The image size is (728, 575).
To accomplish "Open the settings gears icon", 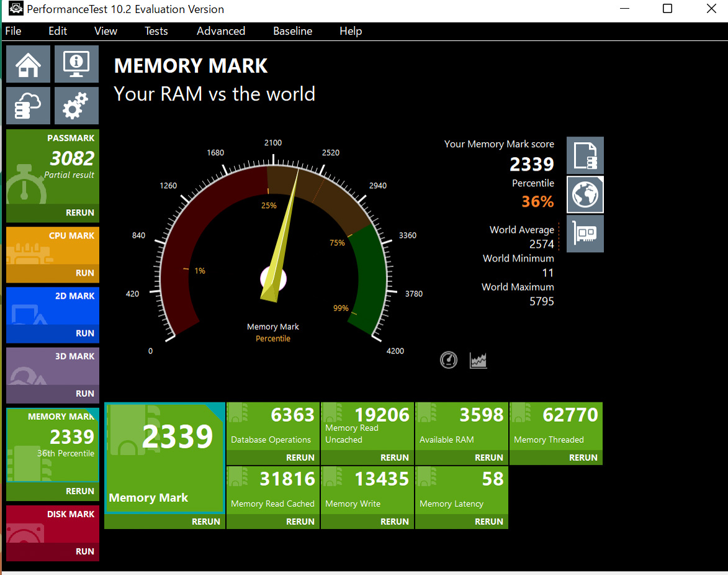I will (x=76, y=106).
